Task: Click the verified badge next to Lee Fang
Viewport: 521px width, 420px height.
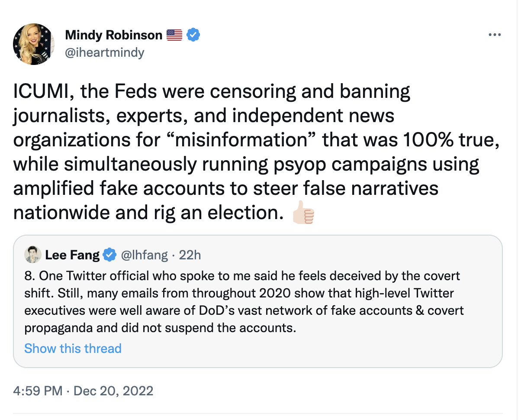Action: (x=110, y=255)
